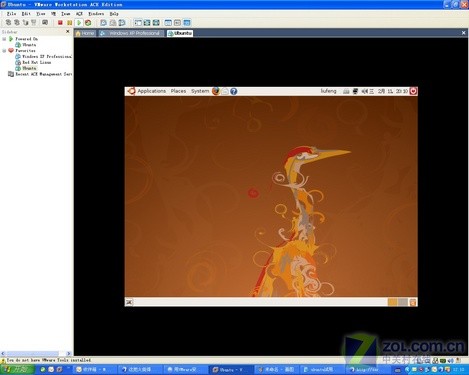Click the Reset virtual machine toolbar icon
Image resolution: width=469 pixels, height=375 pixels.
pyautogui.click(x=88, y=23)
